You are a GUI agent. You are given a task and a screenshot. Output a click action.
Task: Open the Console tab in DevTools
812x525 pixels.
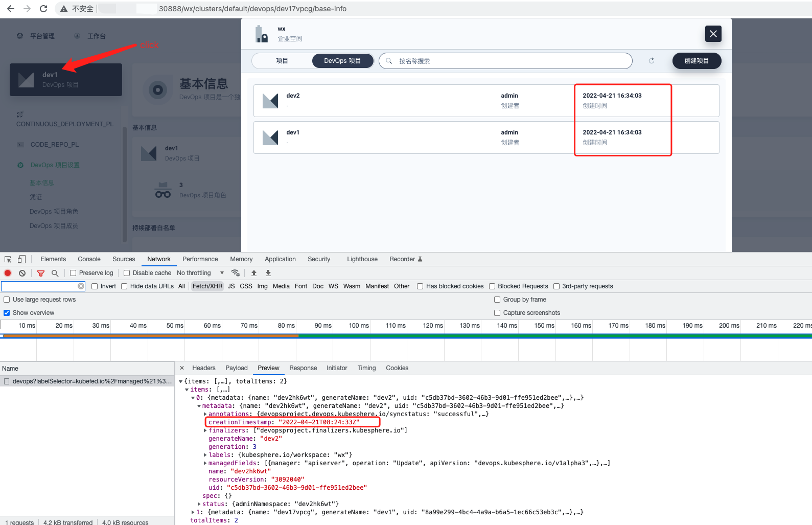point(89,259)
